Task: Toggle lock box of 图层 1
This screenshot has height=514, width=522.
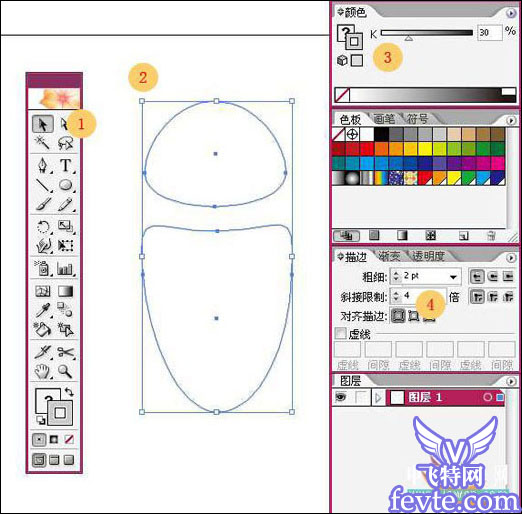Action: point(362,397)
